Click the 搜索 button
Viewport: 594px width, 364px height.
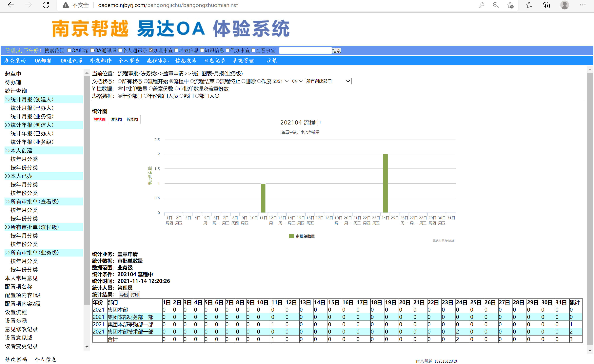coord(336,51)
